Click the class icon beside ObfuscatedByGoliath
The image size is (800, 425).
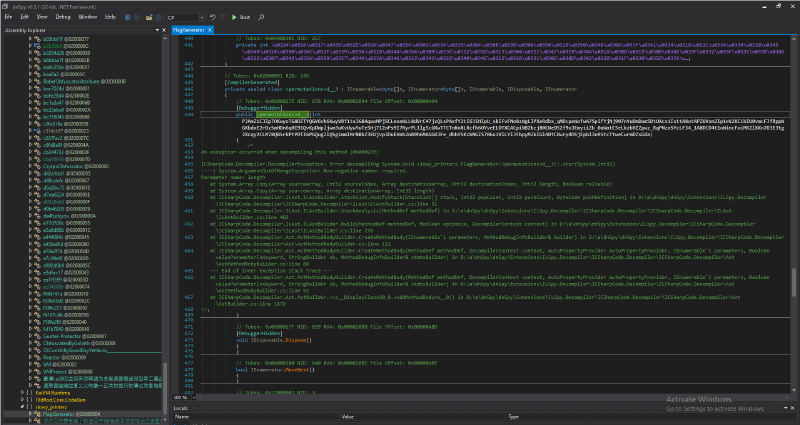click(37, 343)
